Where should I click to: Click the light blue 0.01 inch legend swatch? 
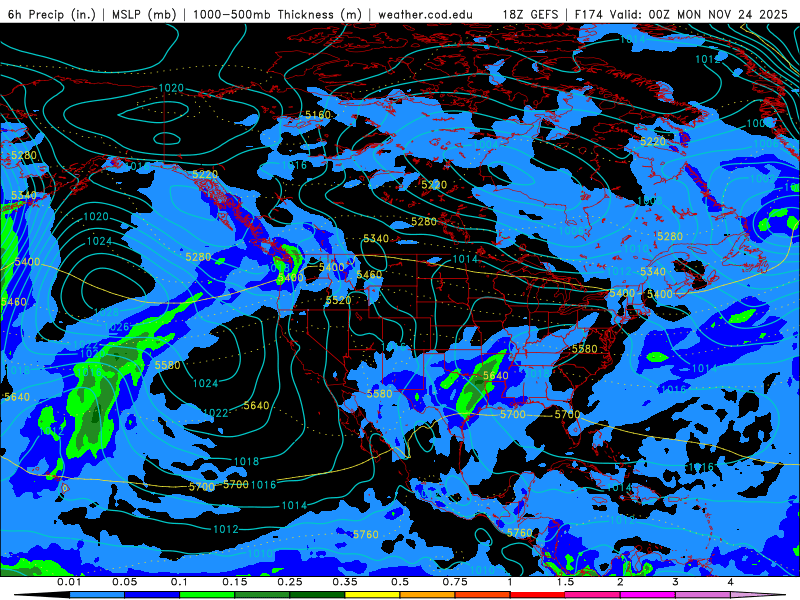[97, 595]
